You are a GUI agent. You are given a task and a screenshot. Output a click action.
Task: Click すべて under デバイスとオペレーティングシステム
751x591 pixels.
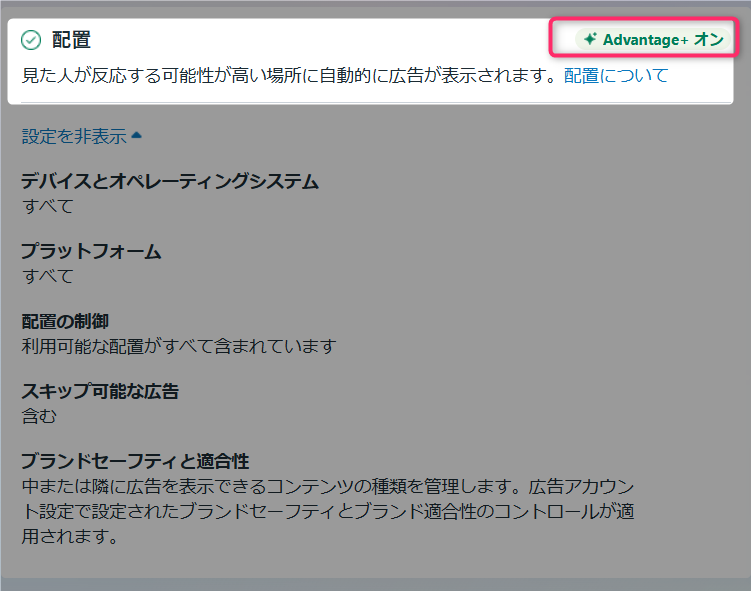click(x=47, y=206)
